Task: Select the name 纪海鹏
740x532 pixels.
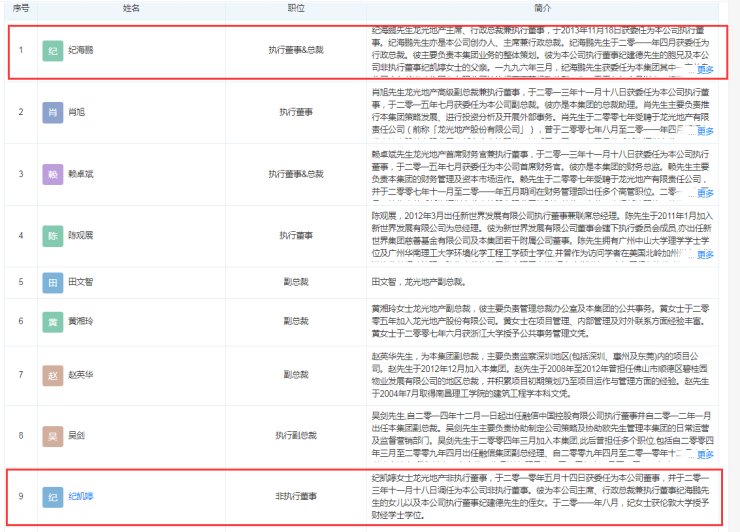Action: point(81,50)
